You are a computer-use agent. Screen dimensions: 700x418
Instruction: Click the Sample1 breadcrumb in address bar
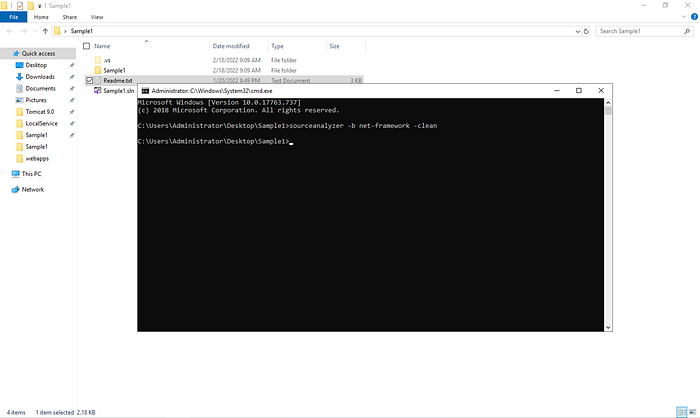pyautogui.click(x=82, y=31)
